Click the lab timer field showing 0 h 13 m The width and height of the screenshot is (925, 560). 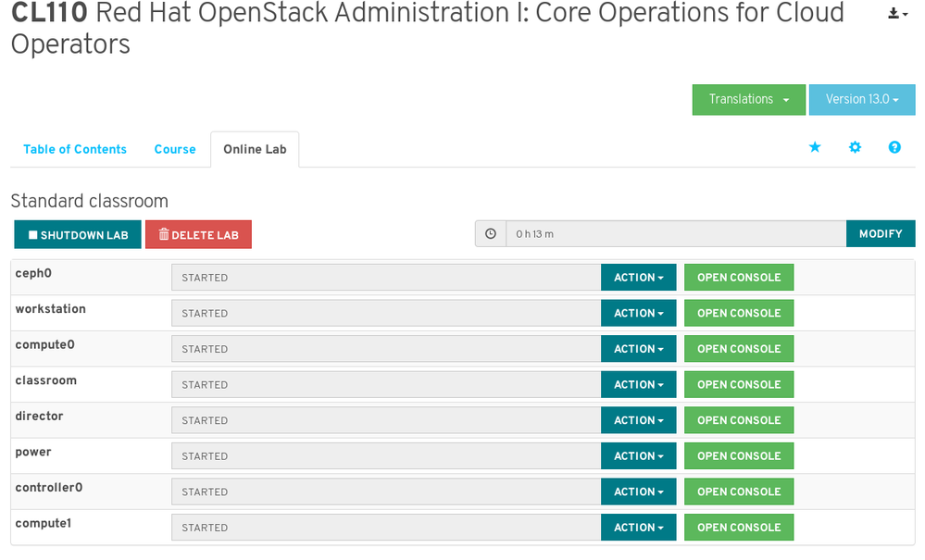[676, 234]
